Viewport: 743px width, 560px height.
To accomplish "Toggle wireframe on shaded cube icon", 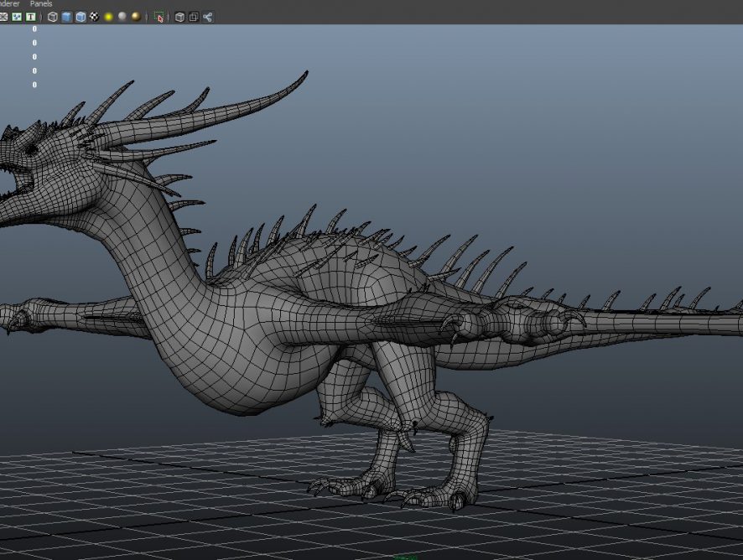I will 81,17.
